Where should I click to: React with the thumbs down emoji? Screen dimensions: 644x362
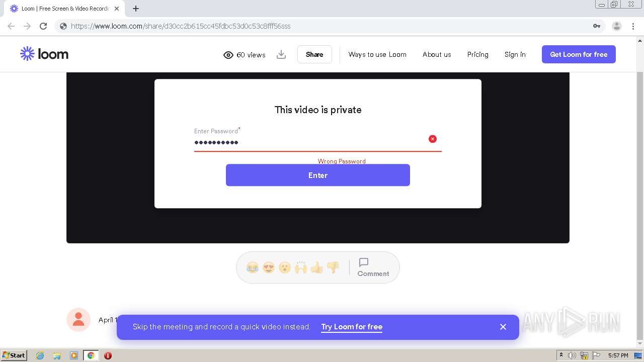333,267
